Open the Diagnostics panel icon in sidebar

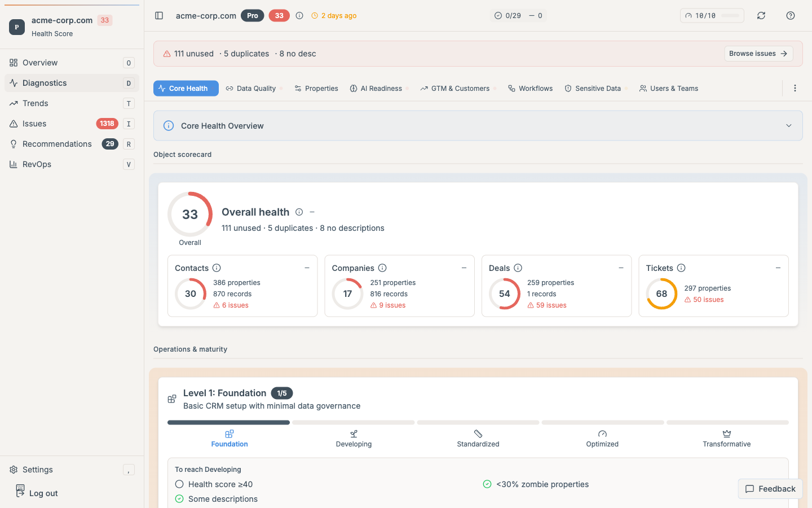pos(12,83)
